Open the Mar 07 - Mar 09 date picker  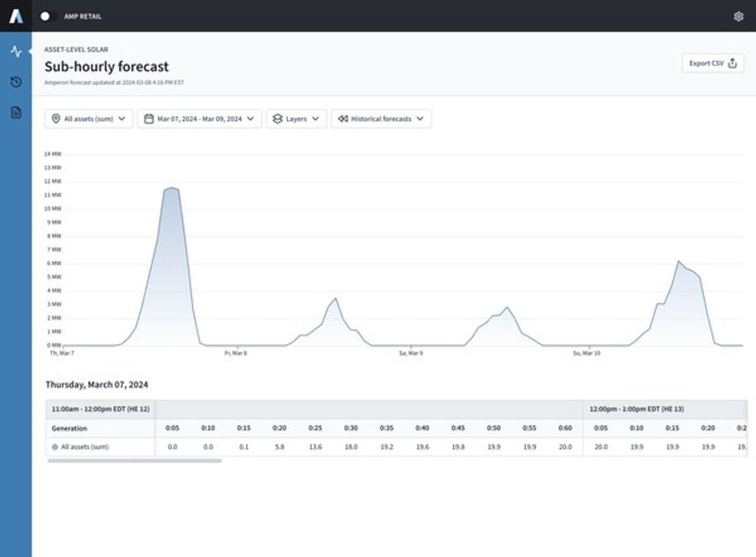tap(198, 118)
